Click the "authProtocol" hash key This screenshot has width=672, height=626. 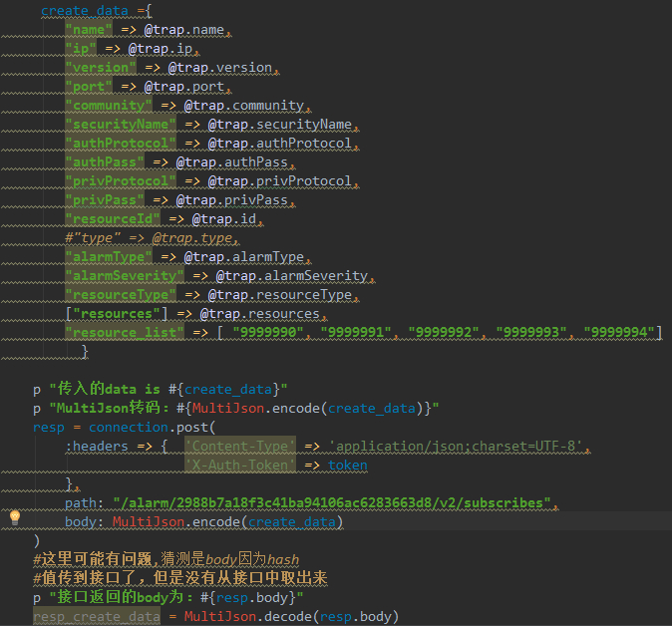[x=121, y=144]
